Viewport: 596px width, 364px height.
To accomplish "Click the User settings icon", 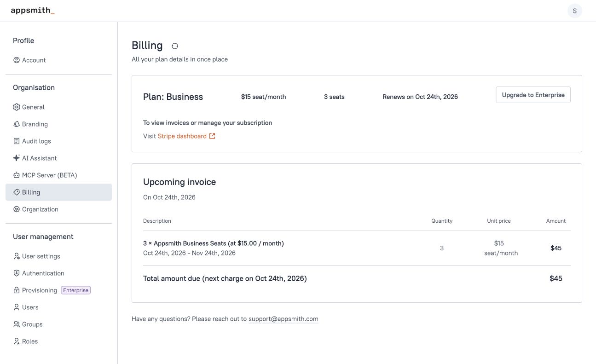I will (17, 256).
